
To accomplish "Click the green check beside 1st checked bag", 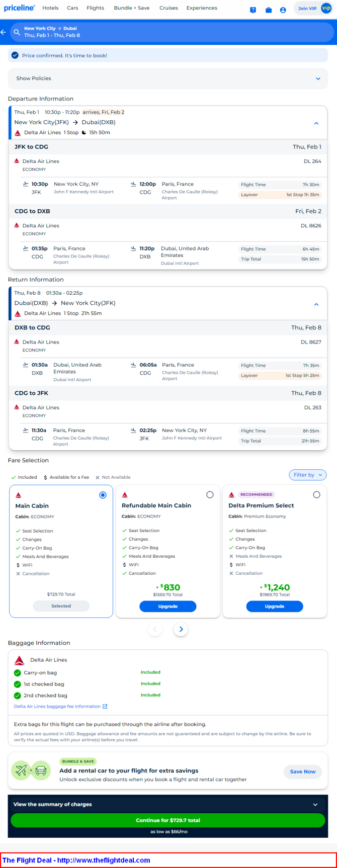I will pos(18,684).
